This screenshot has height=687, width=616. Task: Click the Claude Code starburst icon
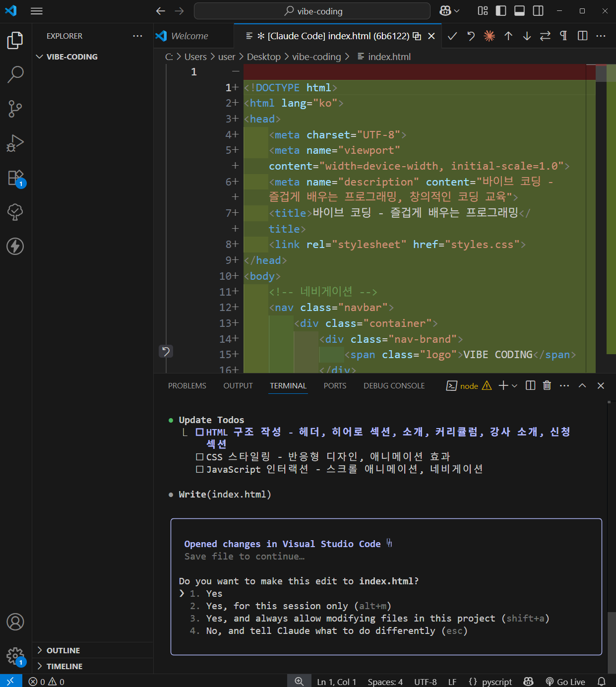coord(489,36)
